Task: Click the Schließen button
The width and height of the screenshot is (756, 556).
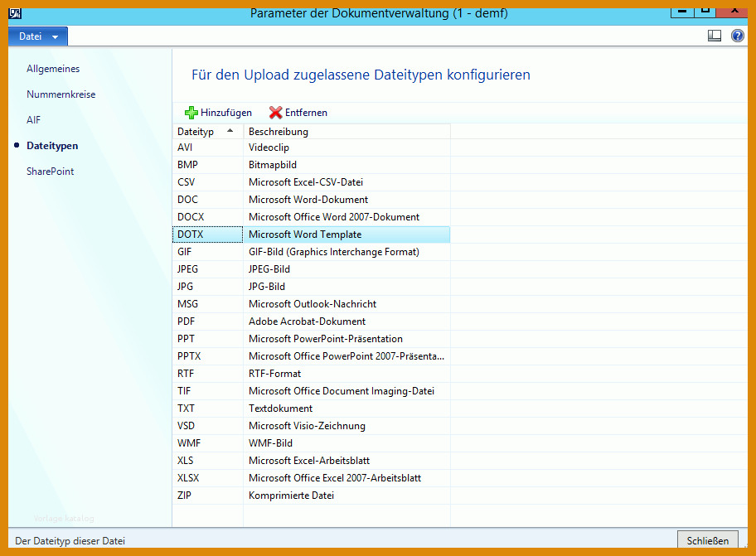Action: tap(707, 540)
